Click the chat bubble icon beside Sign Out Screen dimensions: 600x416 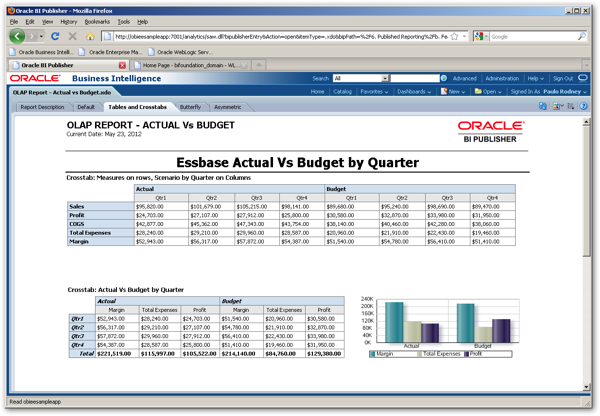(x=582, y=78)
